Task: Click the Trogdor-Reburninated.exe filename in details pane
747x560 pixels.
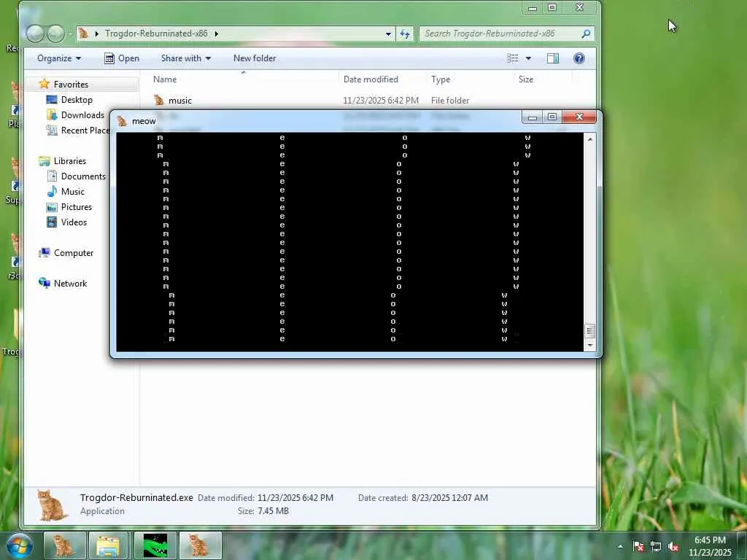Action: (x=136, y=497)
